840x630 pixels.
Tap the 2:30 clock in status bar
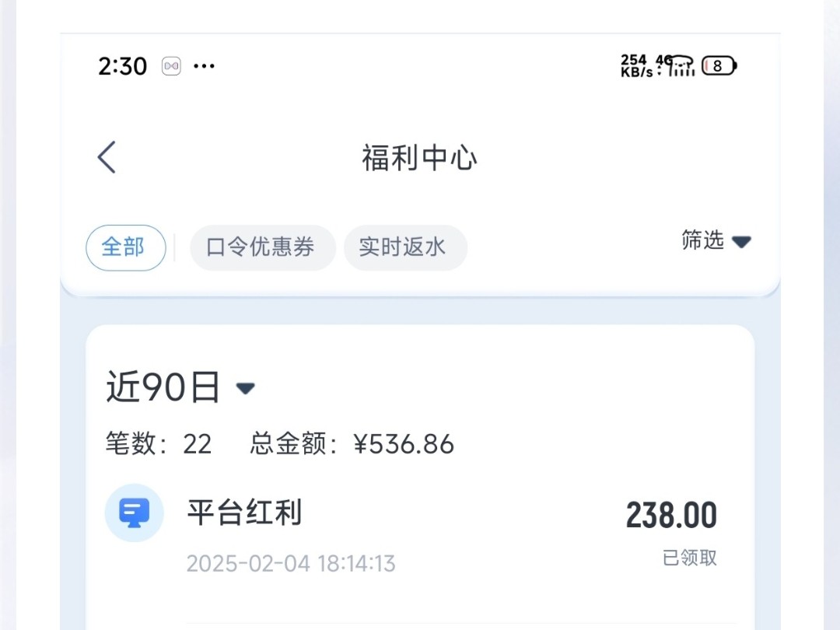click(x=122, y=66)
